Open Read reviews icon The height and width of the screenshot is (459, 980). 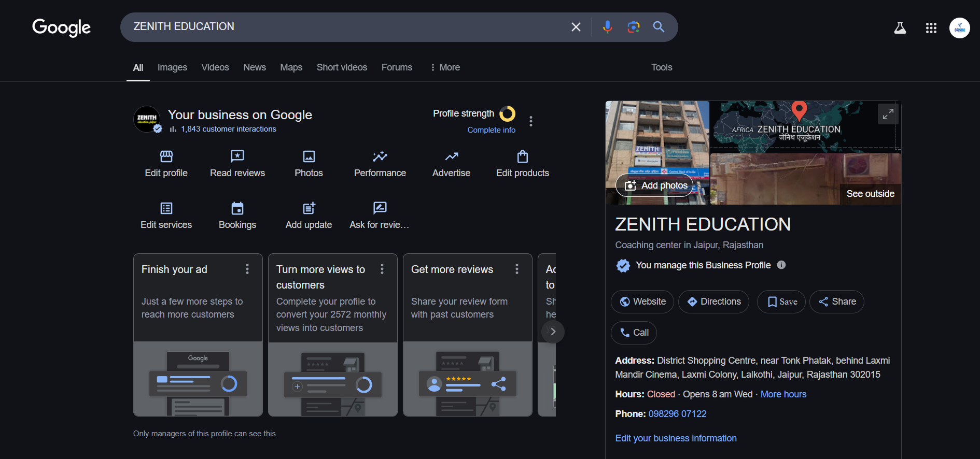[237, 156]
